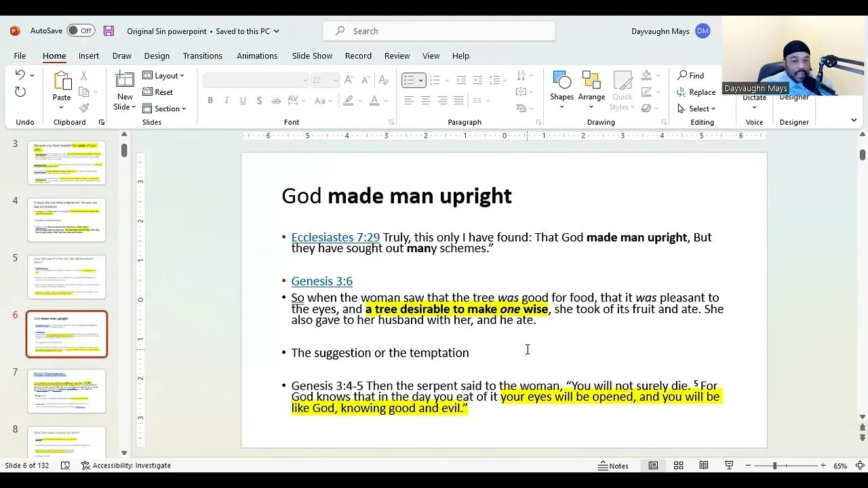Screen dimensions: 868x488
Task: Open the File menu
Action: [20, 56]
